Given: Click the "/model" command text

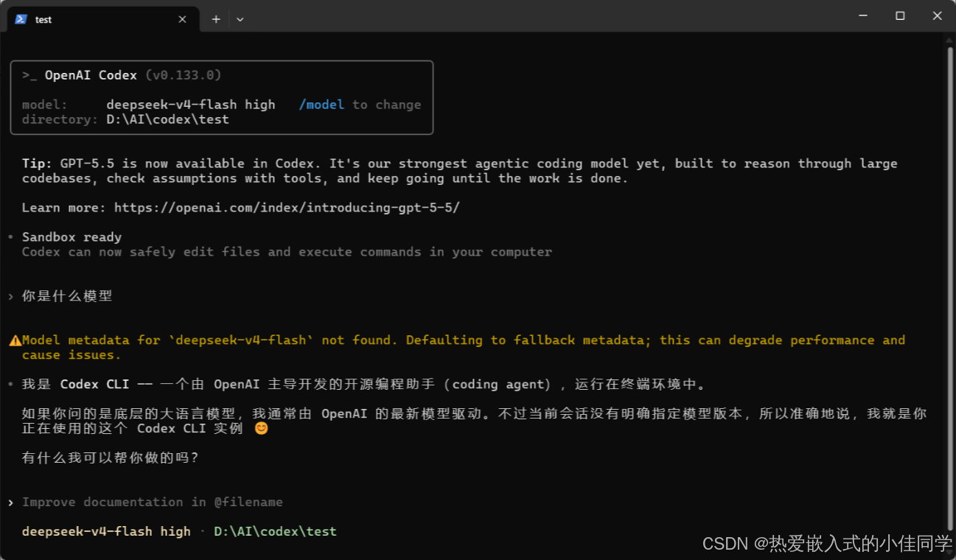Looking at the screenshot, I should tap(321, 105).
